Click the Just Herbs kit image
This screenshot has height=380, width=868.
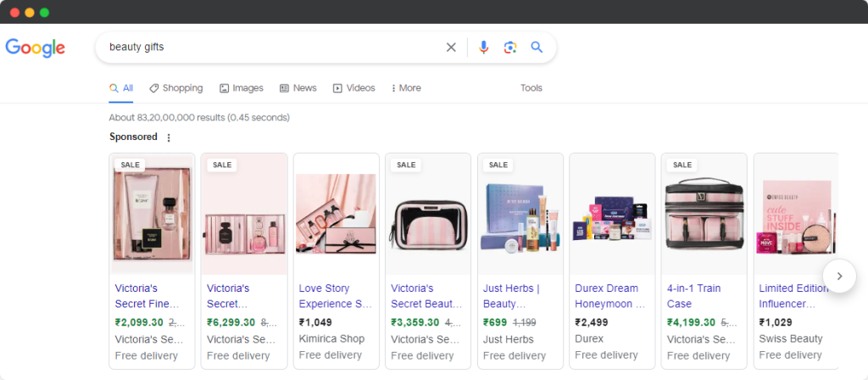pos(520,217)
